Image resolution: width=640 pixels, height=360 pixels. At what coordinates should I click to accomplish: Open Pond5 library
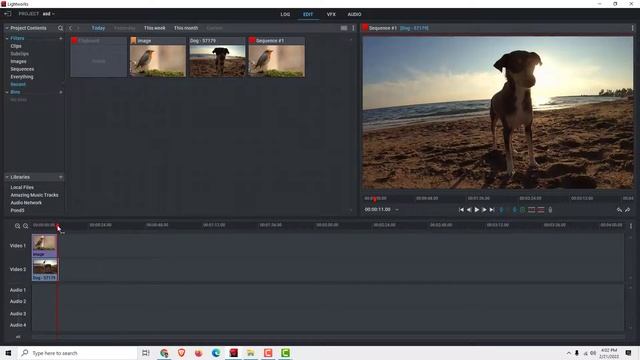click(18, 211)
